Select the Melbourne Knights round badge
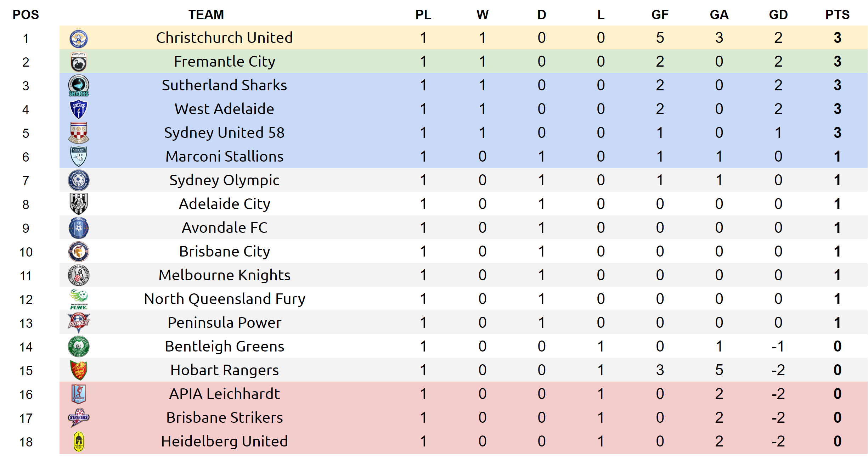This screenshot has width=868, height=461. click(78, 275)
